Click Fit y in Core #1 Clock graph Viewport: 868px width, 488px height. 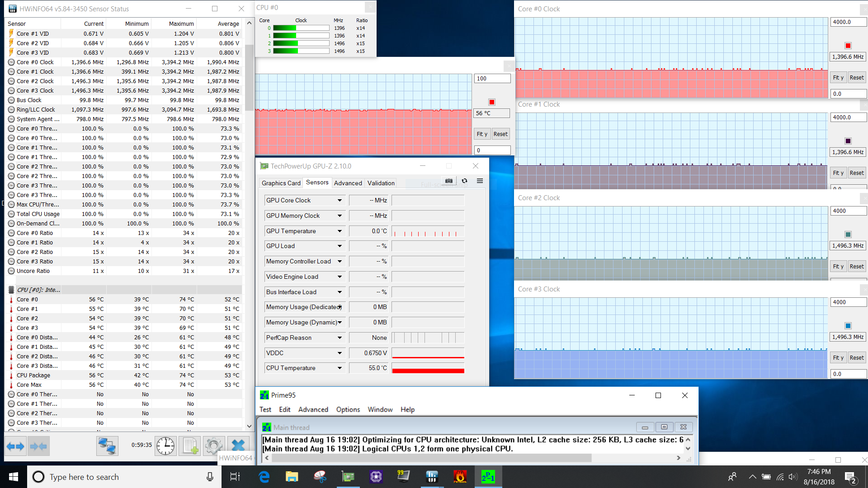click(x=838, y=173)
